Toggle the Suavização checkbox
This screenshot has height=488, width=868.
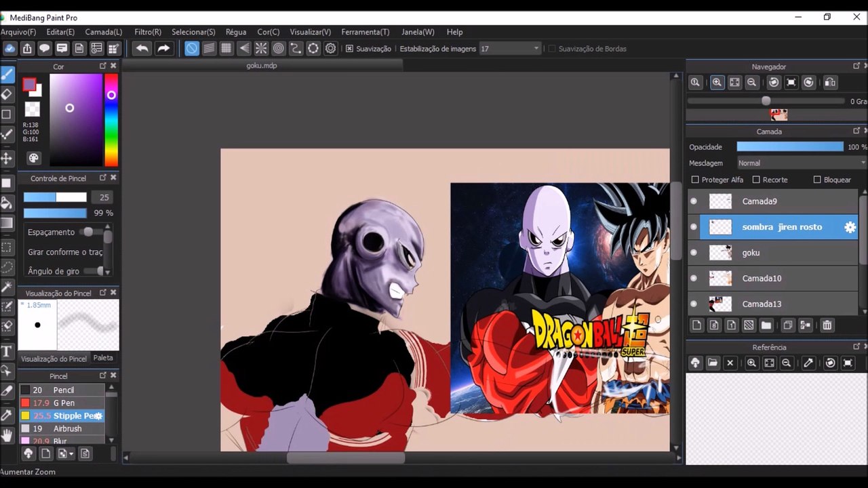349,49
